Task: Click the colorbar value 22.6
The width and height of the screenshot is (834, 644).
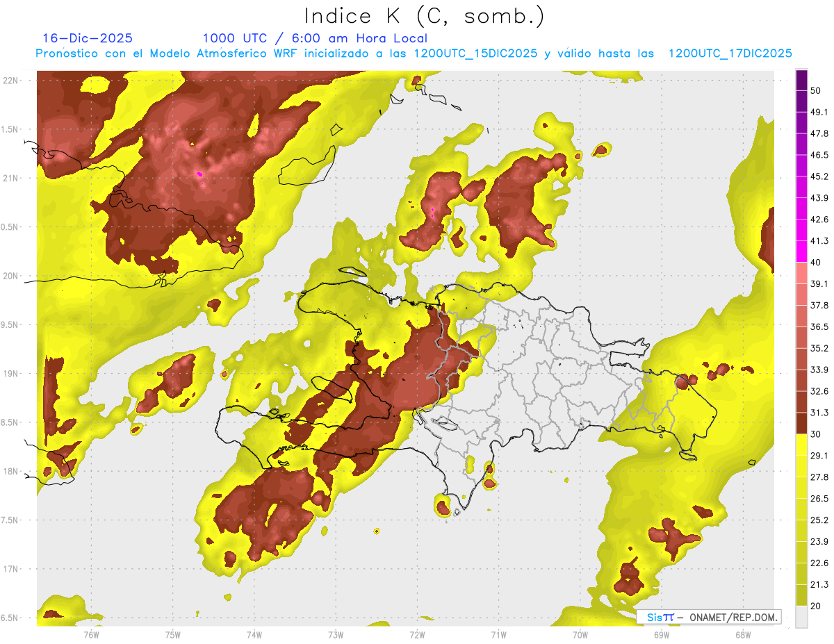Action: (819, 563)
